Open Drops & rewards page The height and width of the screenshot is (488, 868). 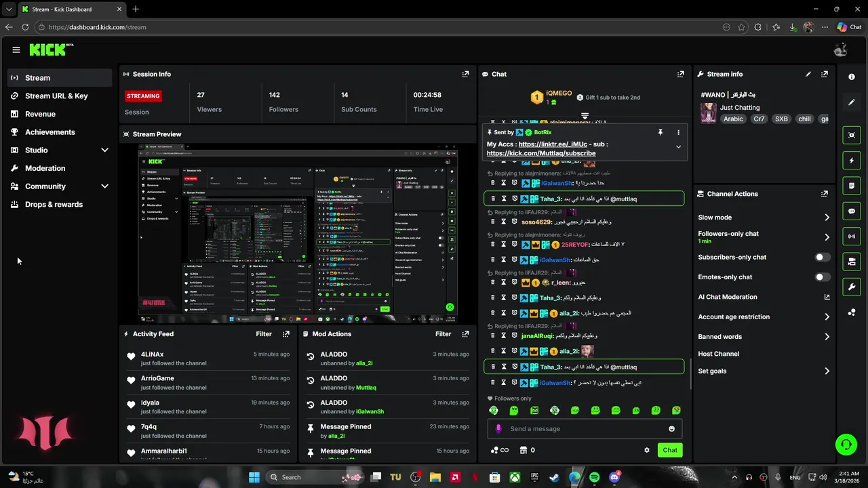click(60, 204)
